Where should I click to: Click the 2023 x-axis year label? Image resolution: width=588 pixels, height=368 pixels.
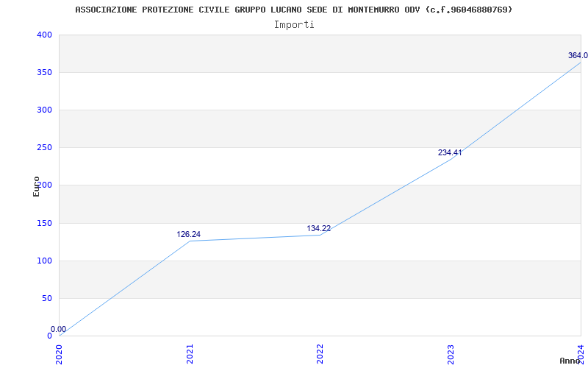451,353
